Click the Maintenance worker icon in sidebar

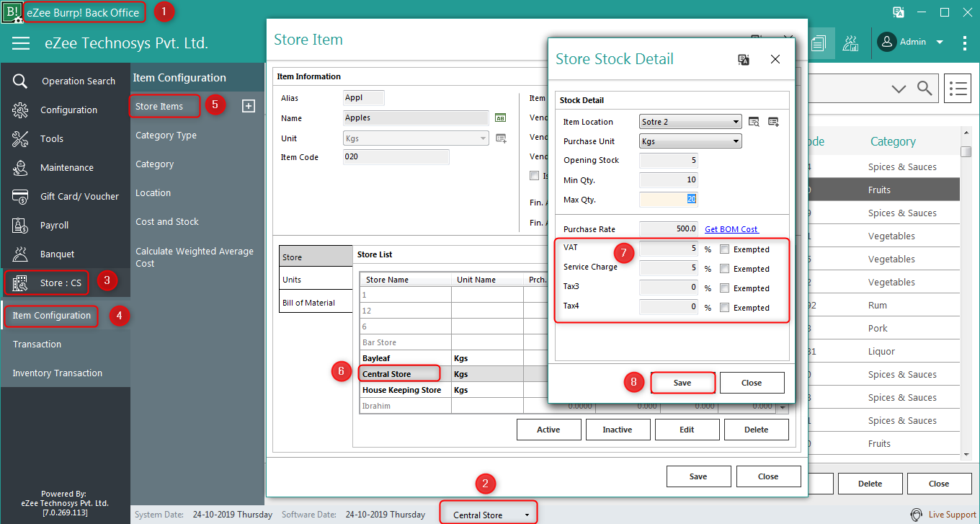20,167
